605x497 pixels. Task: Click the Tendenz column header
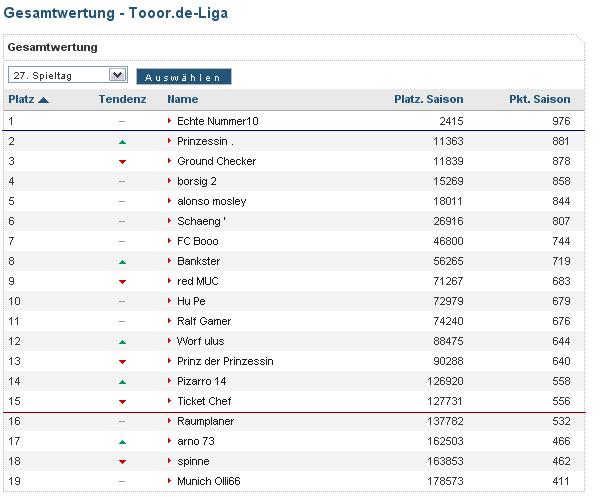point(122,99)
